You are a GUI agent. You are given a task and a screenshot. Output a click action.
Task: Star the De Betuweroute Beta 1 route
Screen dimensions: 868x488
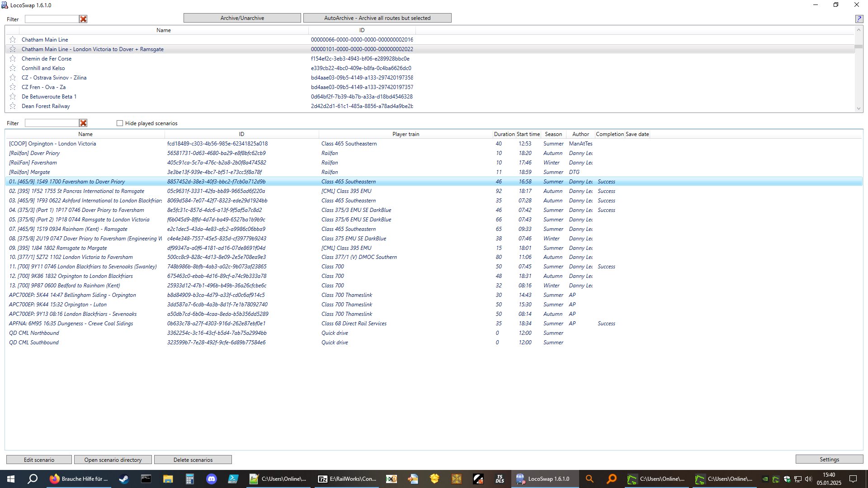point(13,97)
